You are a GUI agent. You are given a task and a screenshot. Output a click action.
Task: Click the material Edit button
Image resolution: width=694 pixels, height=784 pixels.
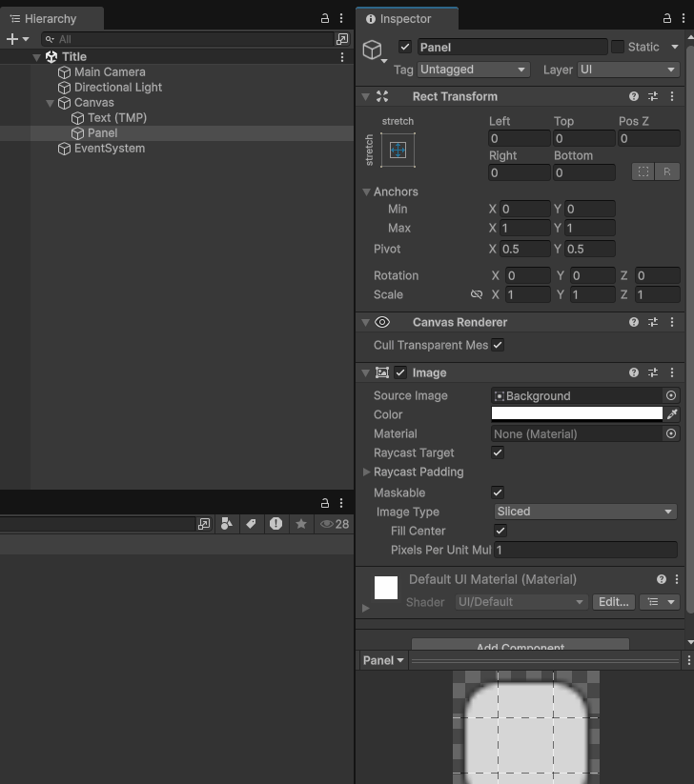(613, 602)
